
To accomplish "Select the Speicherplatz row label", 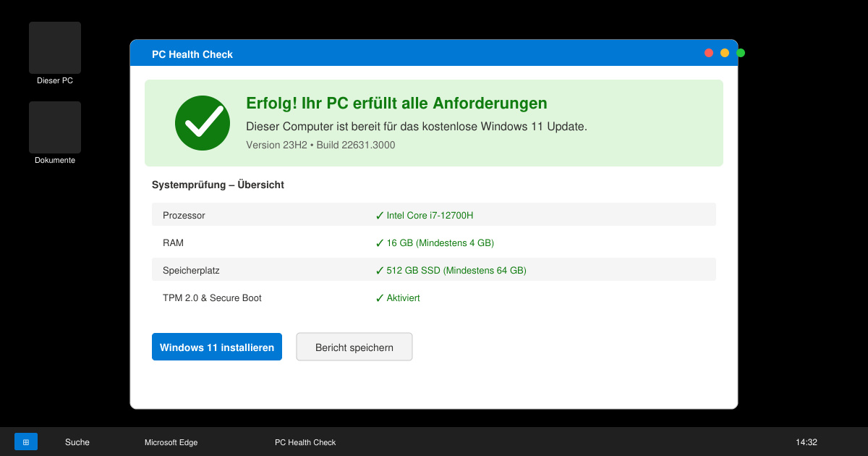I will click(x=191, y=270).
